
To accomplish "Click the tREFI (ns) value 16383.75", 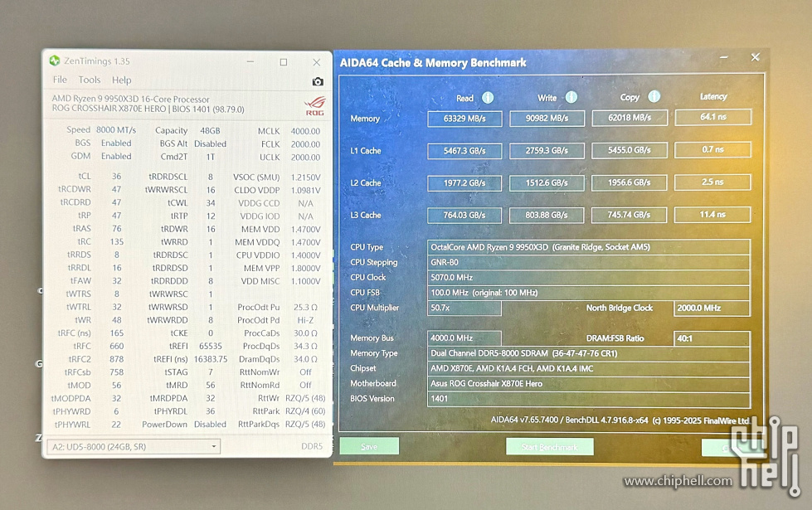I will coord(210,359).
